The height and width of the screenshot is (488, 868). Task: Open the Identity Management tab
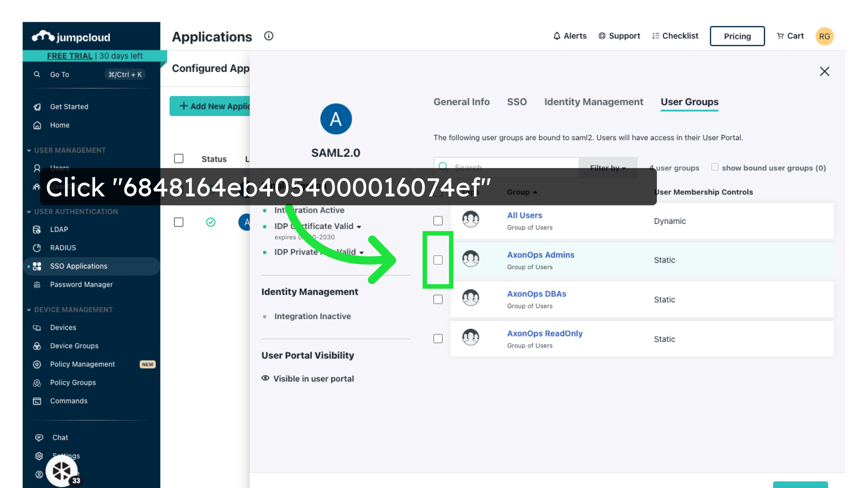pos(593,102)
